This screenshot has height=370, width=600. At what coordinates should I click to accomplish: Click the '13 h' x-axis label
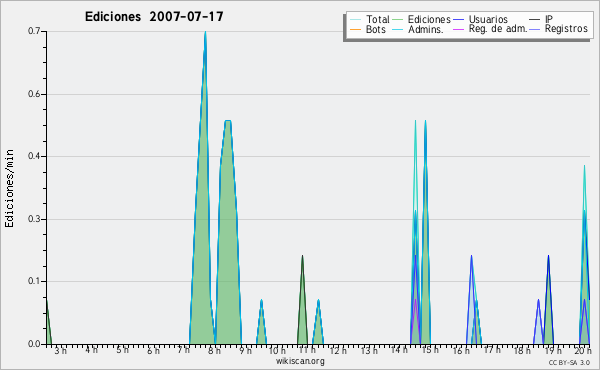click(x=369, y=351)
